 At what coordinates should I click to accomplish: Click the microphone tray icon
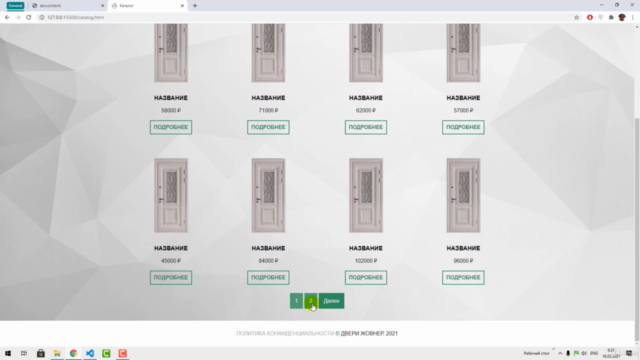[568, 353]
